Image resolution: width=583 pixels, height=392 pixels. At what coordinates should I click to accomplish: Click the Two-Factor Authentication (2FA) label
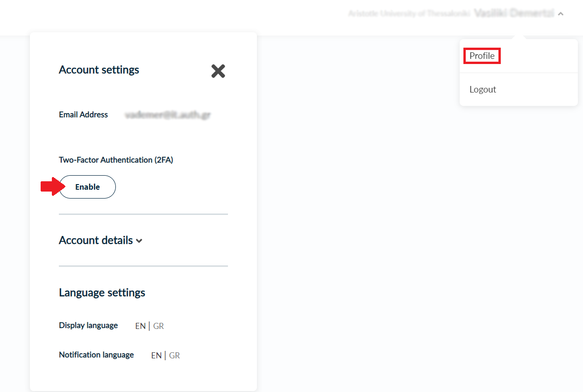[x=116, y=160]
